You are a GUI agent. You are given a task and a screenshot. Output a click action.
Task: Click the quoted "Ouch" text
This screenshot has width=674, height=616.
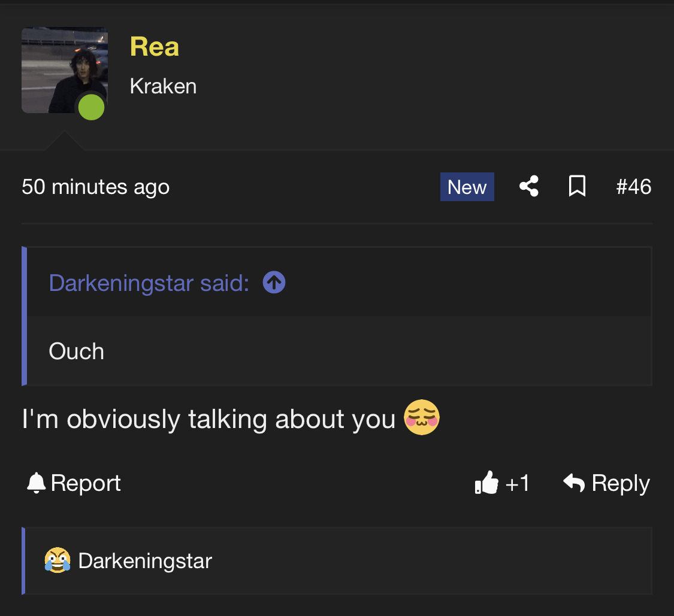coord(77,351)
